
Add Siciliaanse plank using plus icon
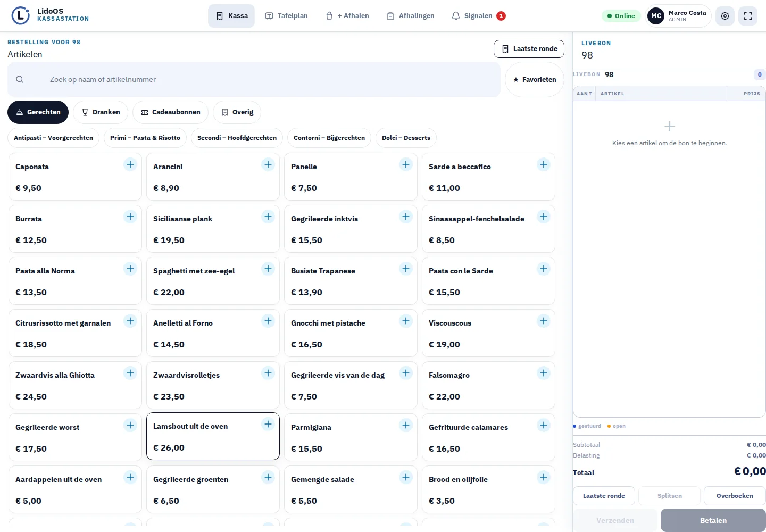pyautogui.click(x=268, y=217)
